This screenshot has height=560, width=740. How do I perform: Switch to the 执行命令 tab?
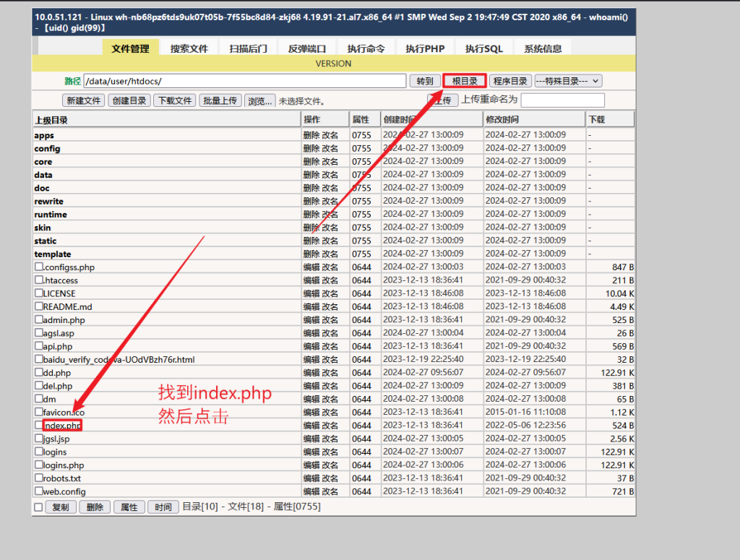366,48
